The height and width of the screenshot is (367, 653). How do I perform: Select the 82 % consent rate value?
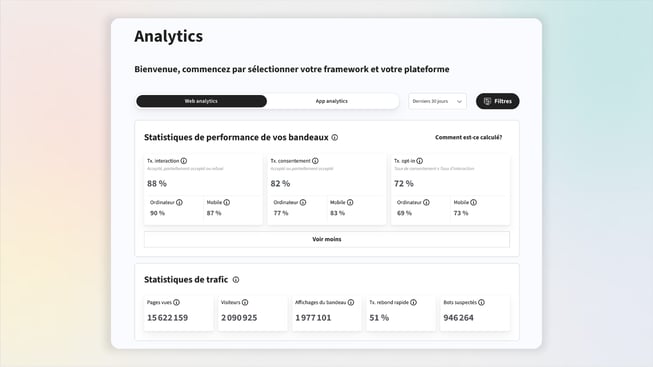click(280, 183)
